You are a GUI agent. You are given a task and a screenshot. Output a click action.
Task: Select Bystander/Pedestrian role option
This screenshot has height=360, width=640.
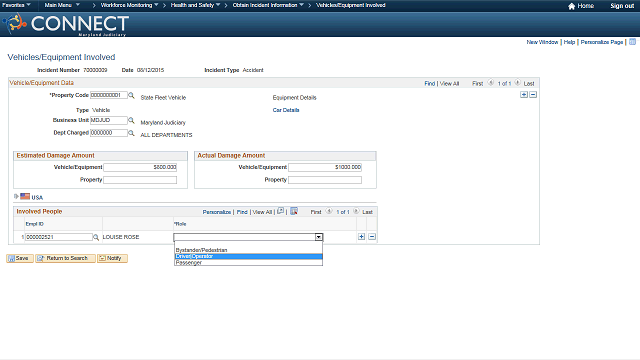[x=248, y=250]
